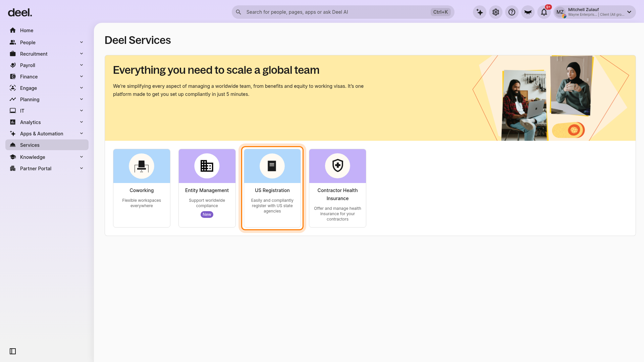
Task: Click the Knowledge graduation cap icon
Action: [x=13, y=157]
